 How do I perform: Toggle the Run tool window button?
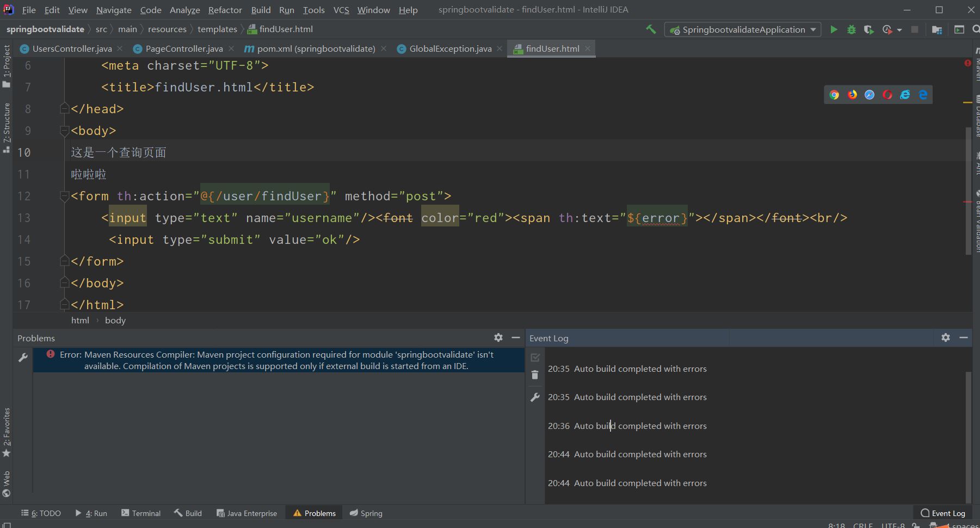[x=91, y=513]
